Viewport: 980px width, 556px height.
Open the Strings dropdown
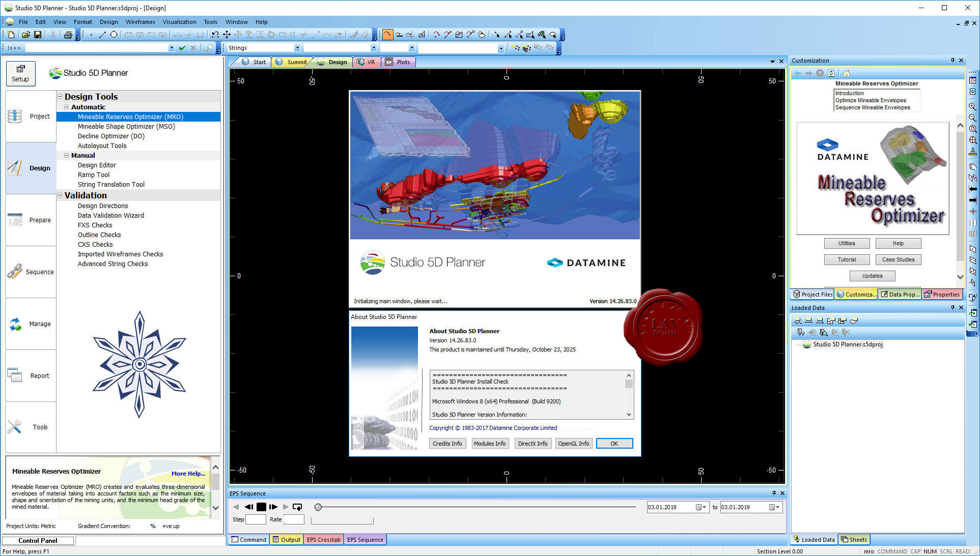click(297, 48)
